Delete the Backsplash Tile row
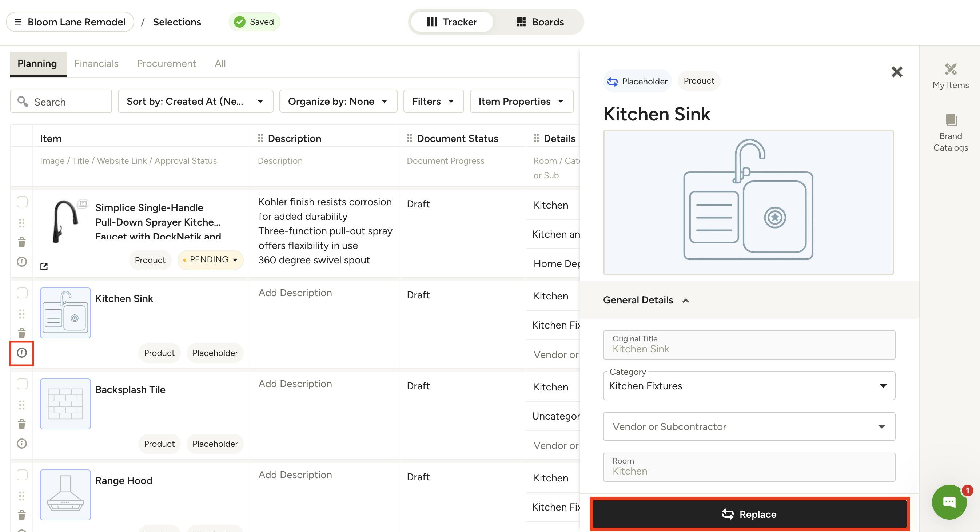Viewport: 980px width, 532px height. 22,424
